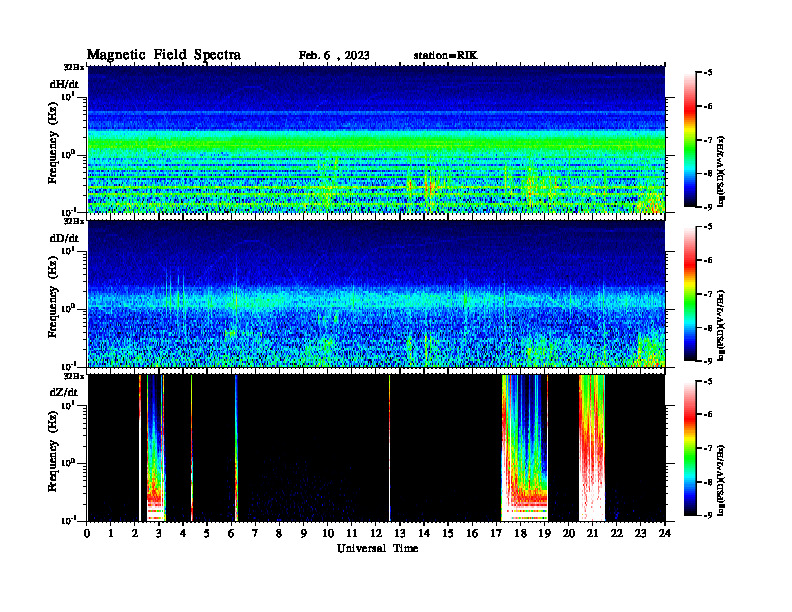Screen dimensions: 792x612
Task: Click the -6 tick on dD/dt color bar
Action: pyautogui.click(x=707, y=261)
